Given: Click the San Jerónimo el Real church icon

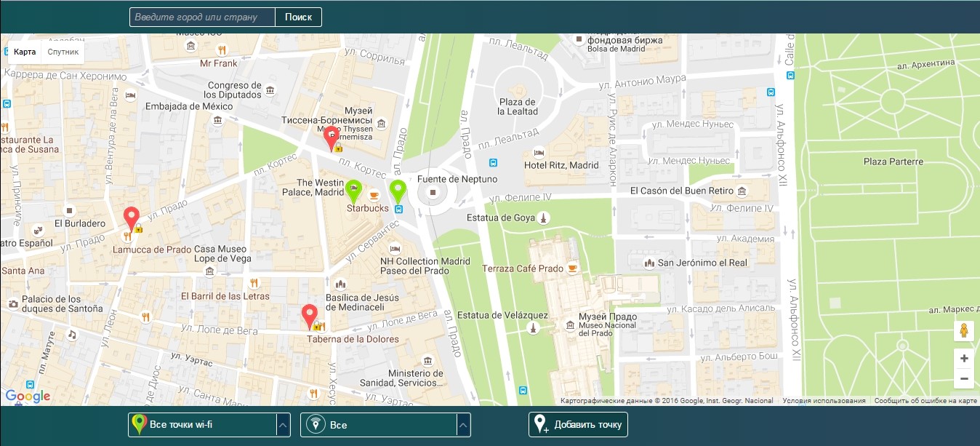Looking at the screenshot, I should tap(649, 263).
